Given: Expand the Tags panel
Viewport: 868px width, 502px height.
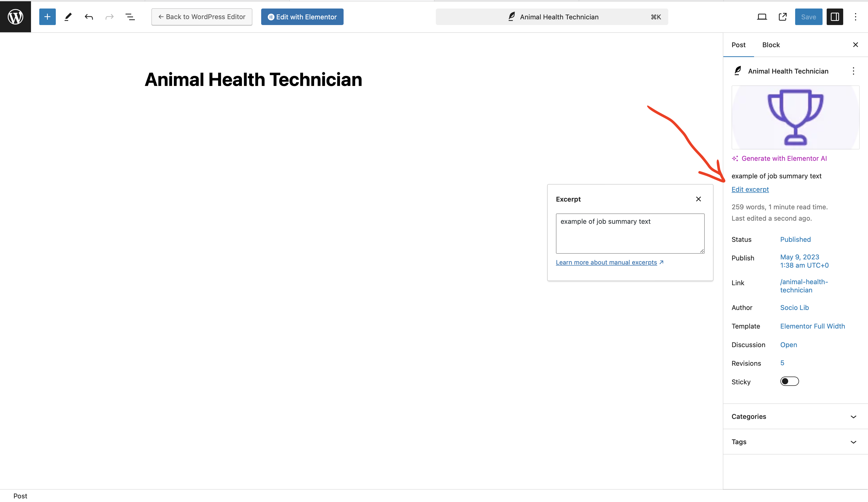Looking at the screenshot, I should click(795, 441).
